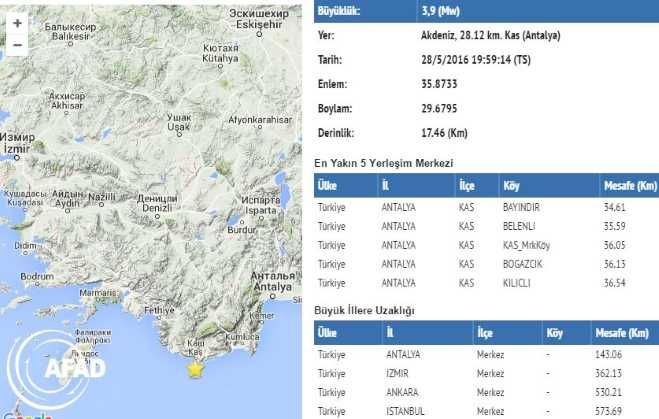
Task: Zoom in on the map
Action: [x=18, y=23]
